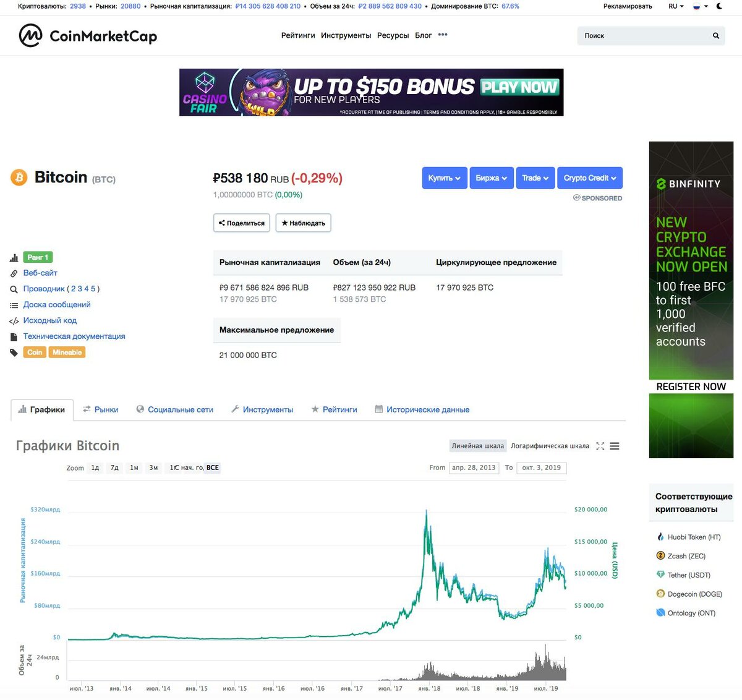Open the RU language dropdown

(x=676, y=6)
